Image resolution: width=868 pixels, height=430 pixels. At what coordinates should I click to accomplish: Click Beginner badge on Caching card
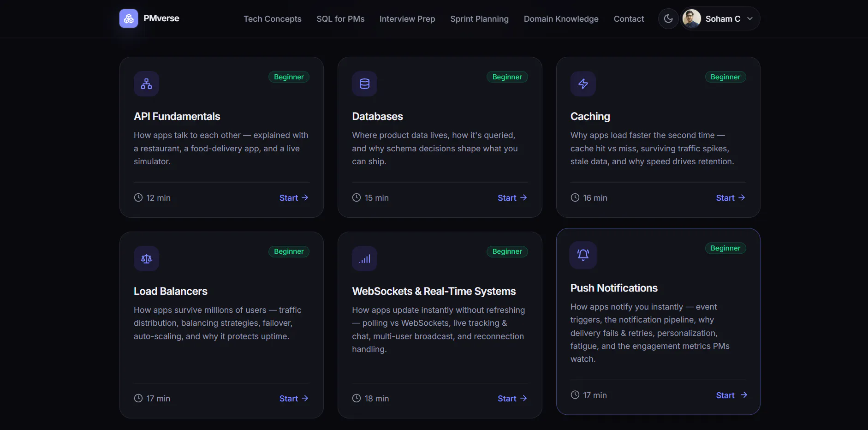[x=725, y=77]
